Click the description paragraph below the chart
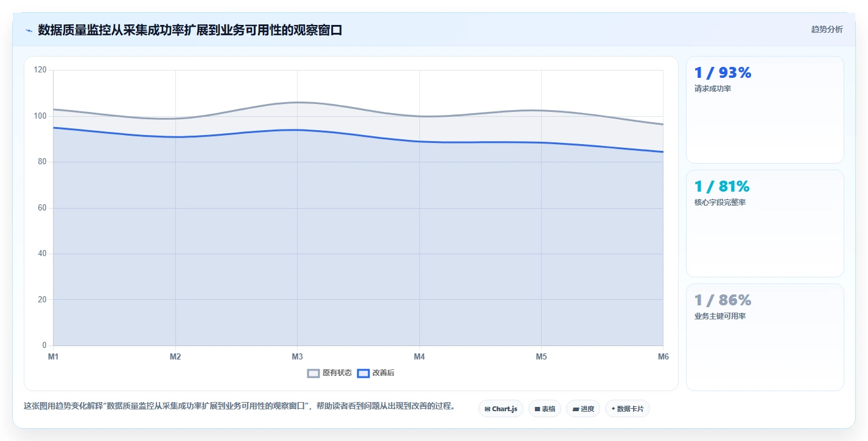Viewport: 868px width, 441px height. (239, 406)
